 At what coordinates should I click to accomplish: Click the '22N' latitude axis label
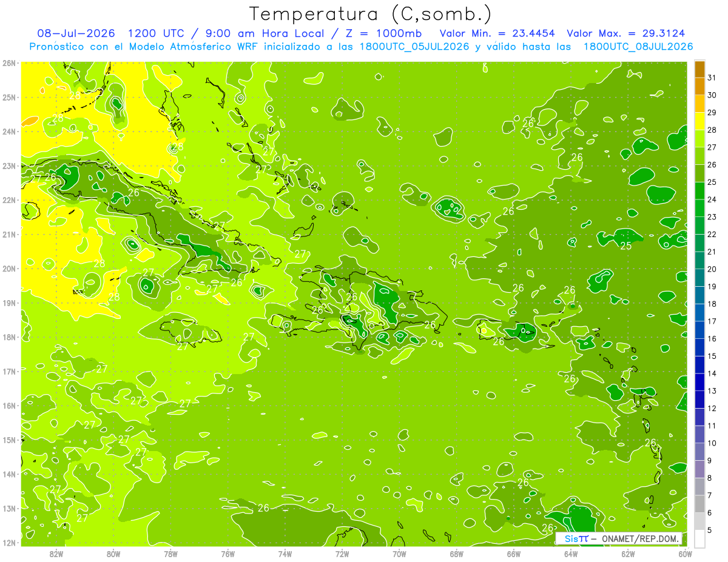(9, 200)
